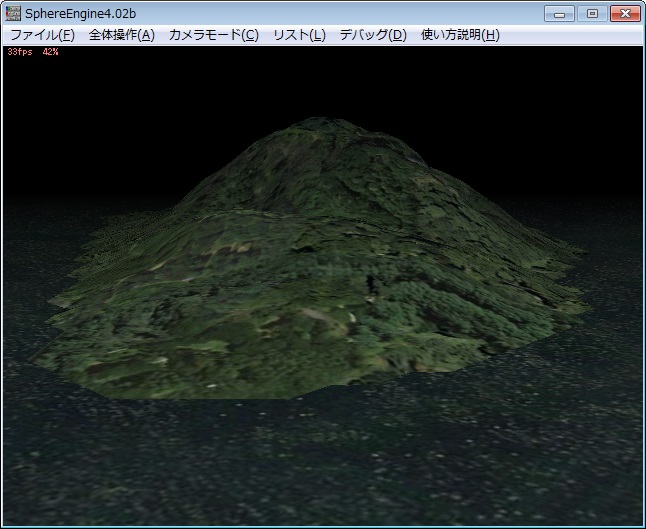Click the SphereEngine4.02b title text
This screenshot has height=529, width=646.
click(x=80, y=14)
